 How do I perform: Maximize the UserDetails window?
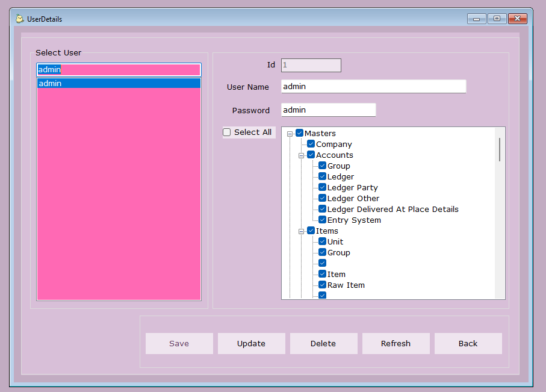[497, 19]
